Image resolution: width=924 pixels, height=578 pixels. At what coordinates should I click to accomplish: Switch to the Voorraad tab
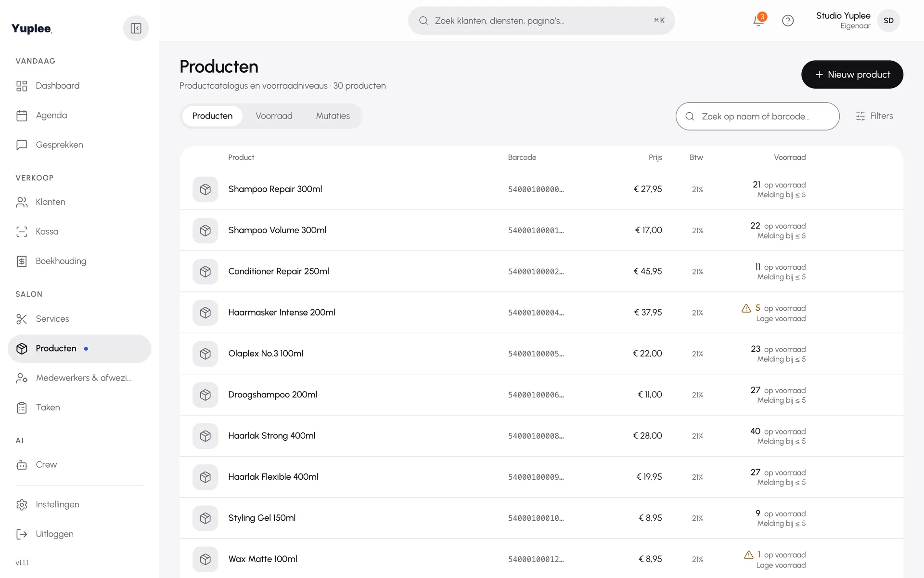274,116
